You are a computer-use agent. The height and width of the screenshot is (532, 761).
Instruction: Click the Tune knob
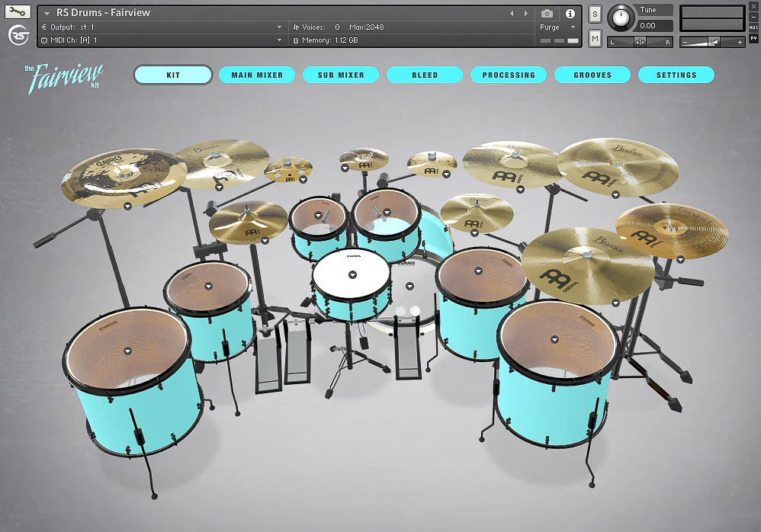click(x=620, y=18)
